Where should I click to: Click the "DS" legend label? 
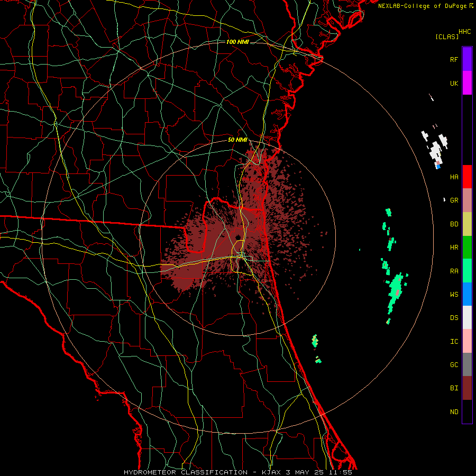[x=454, y=318]
